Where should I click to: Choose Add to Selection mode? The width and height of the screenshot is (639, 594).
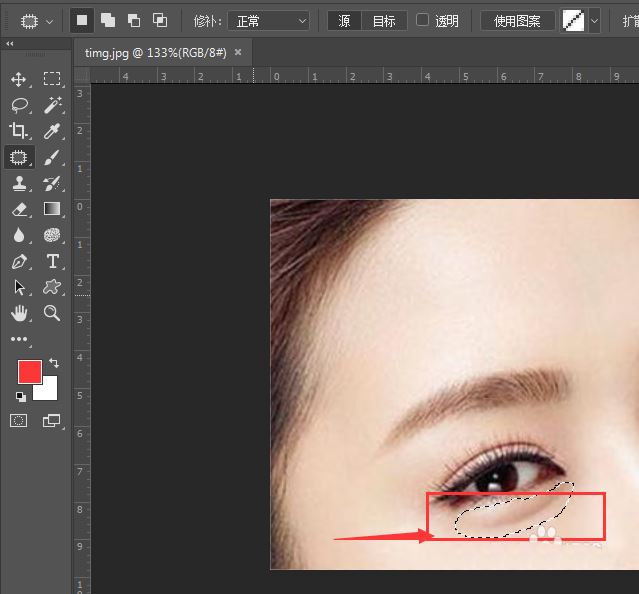(x=108, y=20)
